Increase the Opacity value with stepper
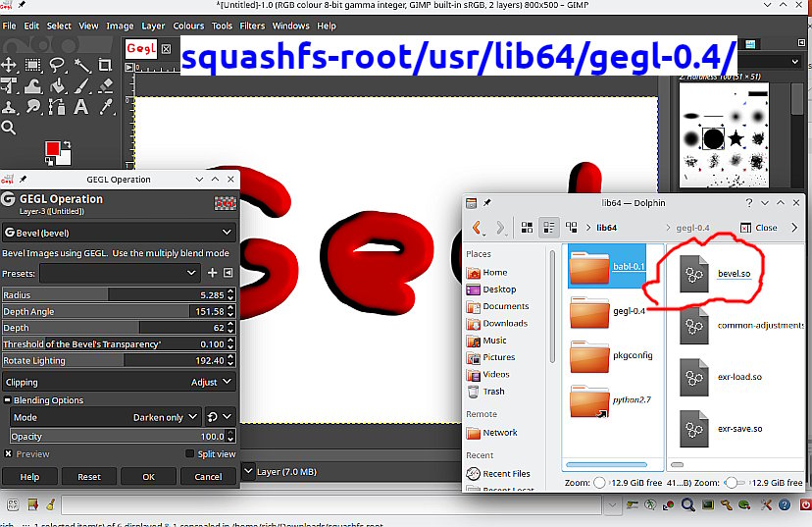The width and height of the screenshot is (812, 527). 231,433
